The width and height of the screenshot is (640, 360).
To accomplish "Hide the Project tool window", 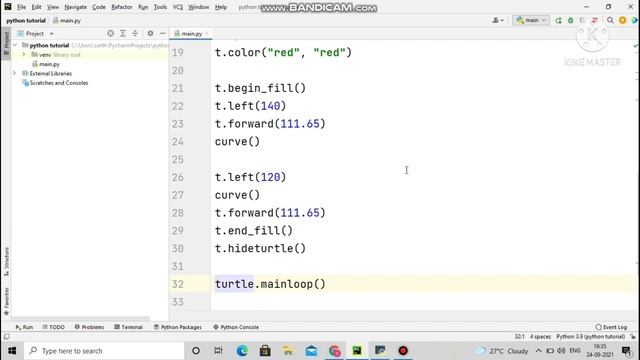I will click(162, 33).
